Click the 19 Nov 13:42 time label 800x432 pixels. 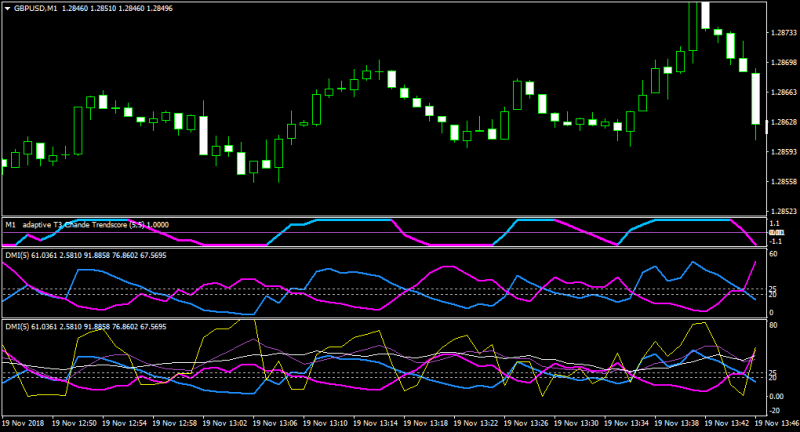(727, 423)
